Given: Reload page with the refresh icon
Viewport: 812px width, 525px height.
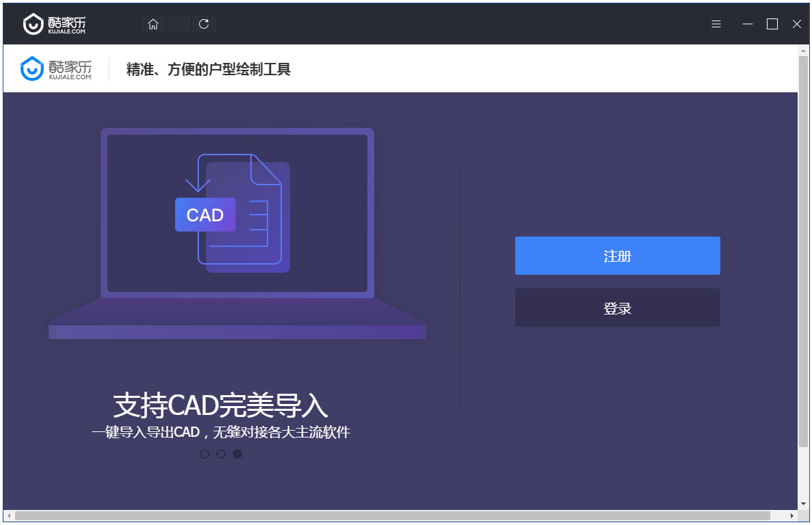Looking at the screenshot, I should click(x=204, y=24).
